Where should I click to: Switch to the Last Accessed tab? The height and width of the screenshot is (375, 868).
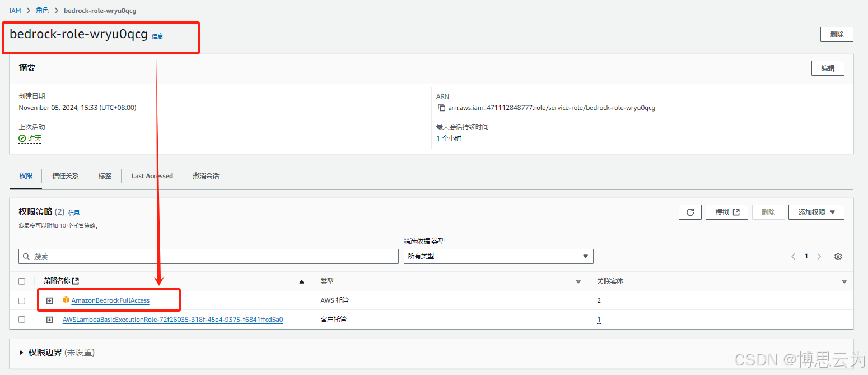pos(152,176)
